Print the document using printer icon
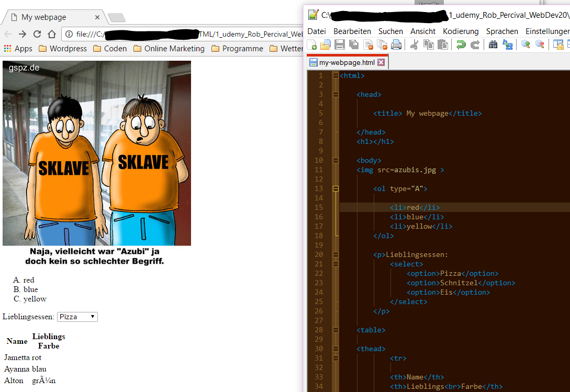570x392 pixels. pyautogui.click(x=396, y=44)
